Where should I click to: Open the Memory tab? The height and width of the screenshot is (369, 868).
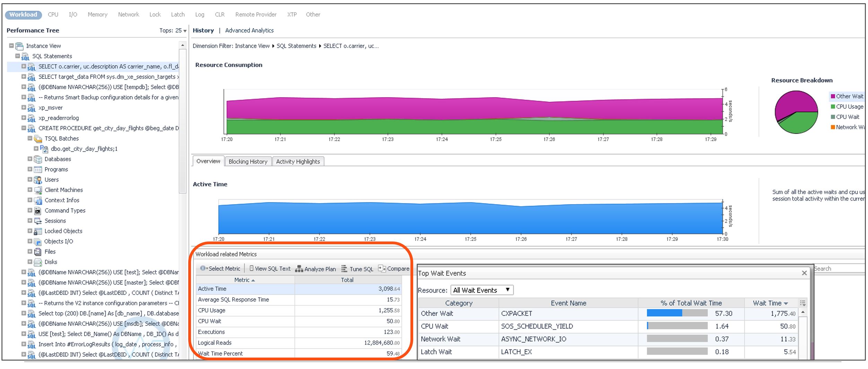97,15
